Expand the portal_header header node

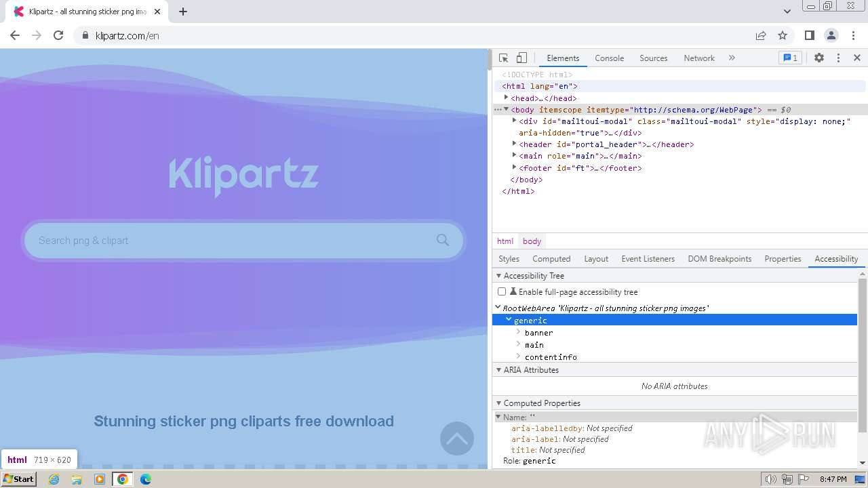point(514,144)
